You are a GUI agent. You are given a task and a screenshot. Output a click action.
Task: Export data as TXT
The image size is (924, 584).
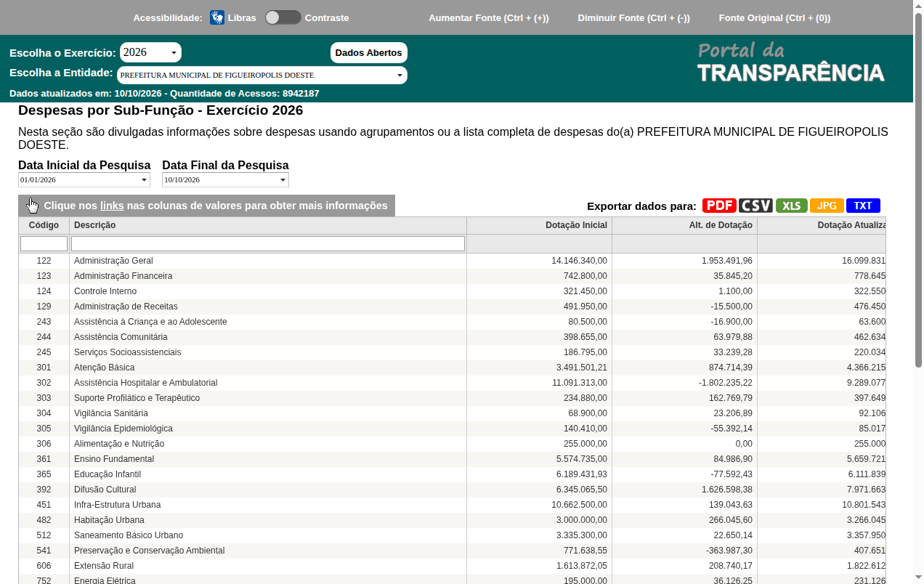[x=863, y=206]
